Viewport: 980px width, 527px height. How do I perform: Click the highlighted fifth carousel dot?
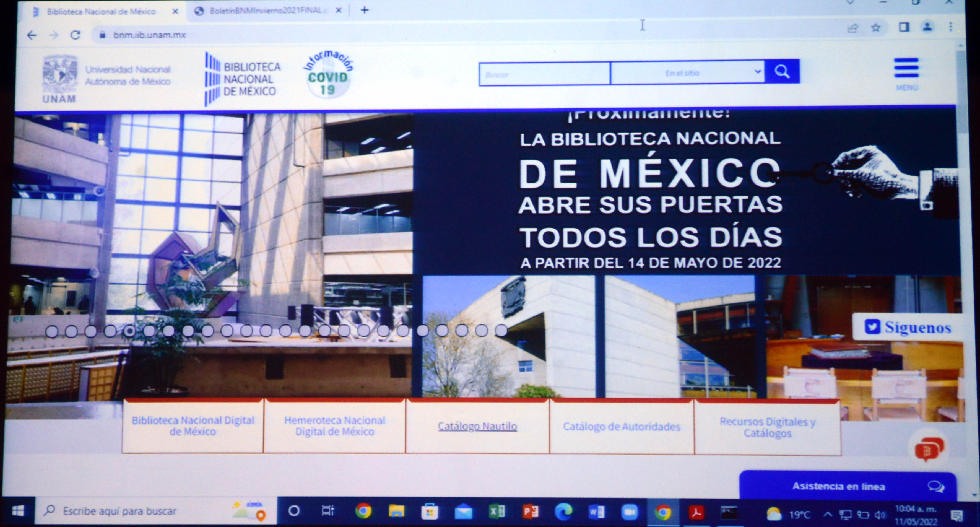coord(129,331)
